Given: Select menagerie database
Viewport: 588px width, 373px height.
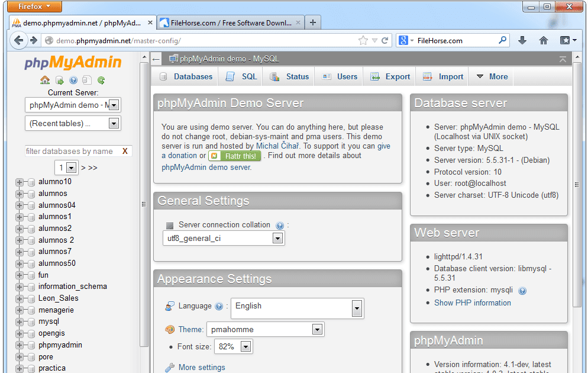Looking at the screenshot, I should pos(56,310).
